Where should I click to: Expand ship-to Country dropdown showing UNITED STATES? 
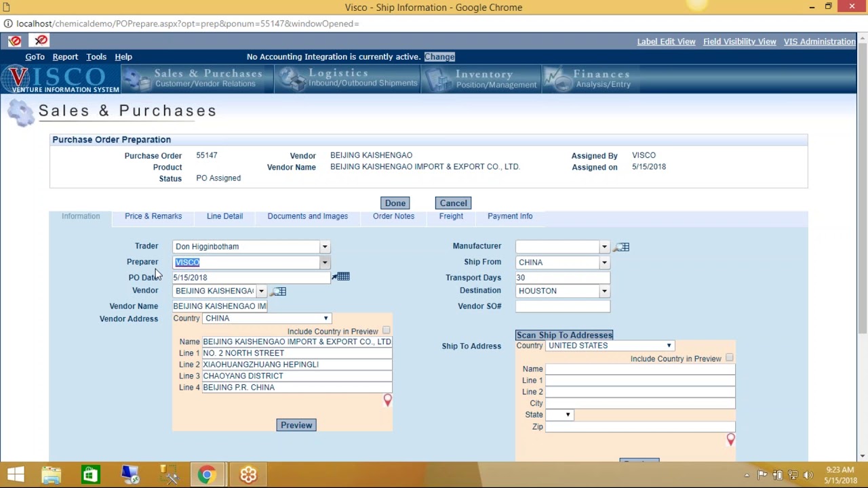click(x=609, y=346)
